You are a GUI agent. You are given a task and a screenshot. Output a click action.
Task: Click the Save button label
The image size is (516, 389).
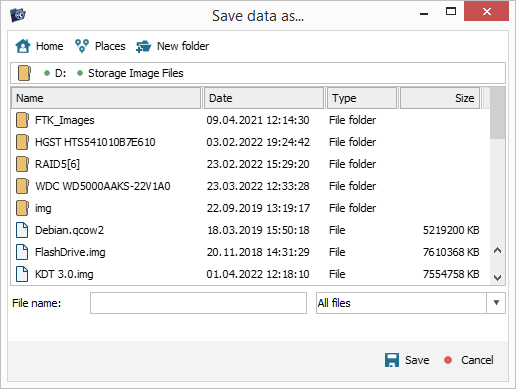[x=417, y=360]
